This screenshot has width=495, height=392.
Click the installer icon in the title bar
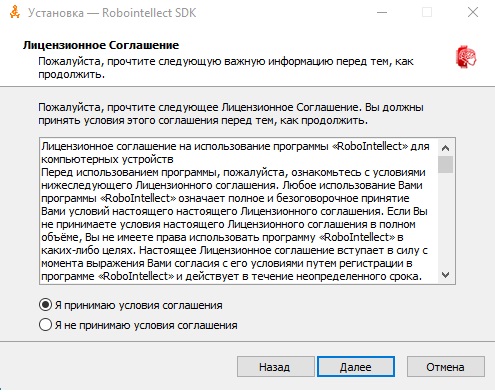pyautogui.click(x=15, y=12)
